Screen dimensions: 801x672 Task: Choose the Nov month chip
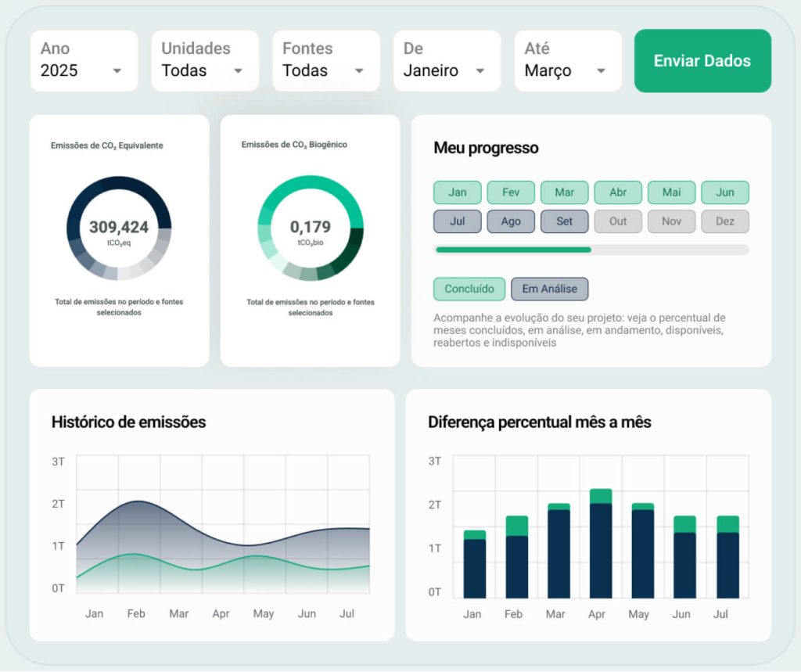672,221
